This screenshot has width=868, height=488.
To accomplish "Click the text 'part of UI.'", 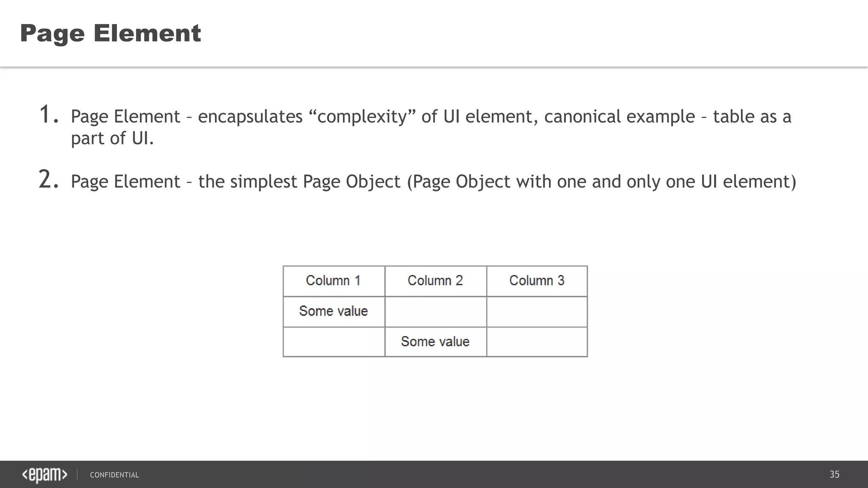I will [x=112, y=138].
